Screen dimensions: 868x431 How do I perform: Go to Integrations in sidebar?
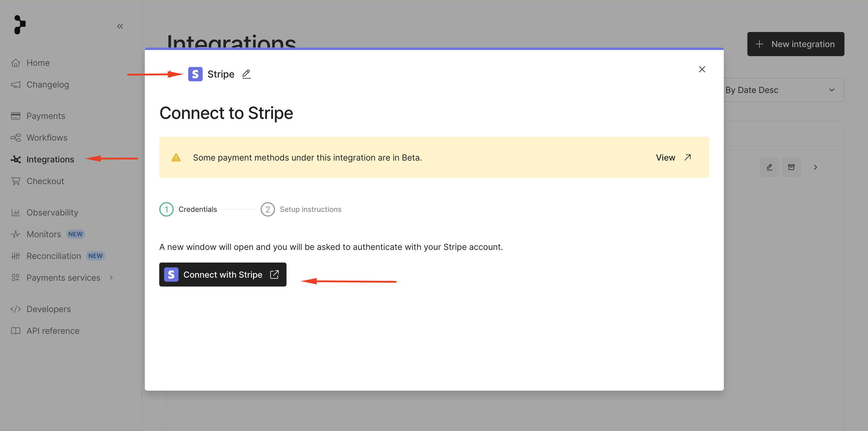tap(50, 159)
